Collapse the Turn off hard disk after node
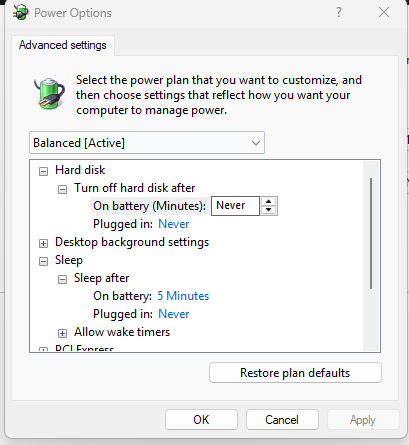Image resolution: width=409 pixels, height=445 pixels. (62, 190)
